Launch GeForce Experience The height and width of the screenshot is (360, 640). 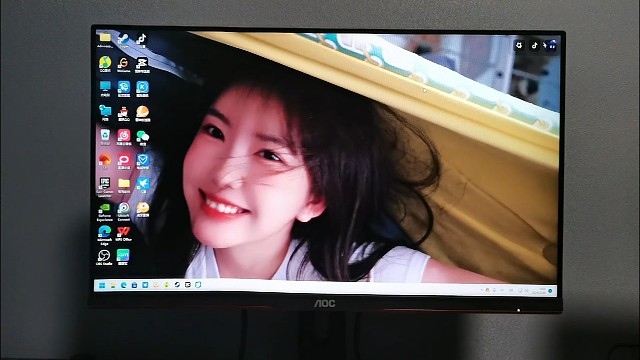104,212
